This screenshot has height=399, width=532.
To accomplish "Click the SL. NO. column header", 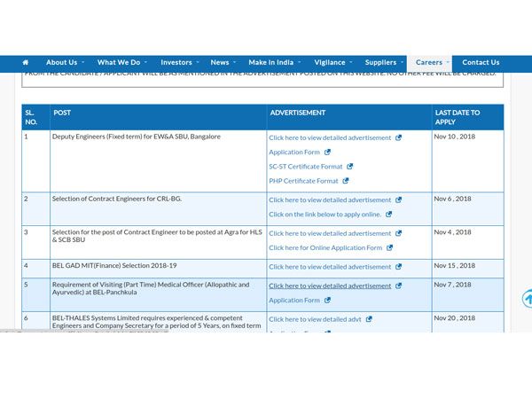I will coord(31,117).
